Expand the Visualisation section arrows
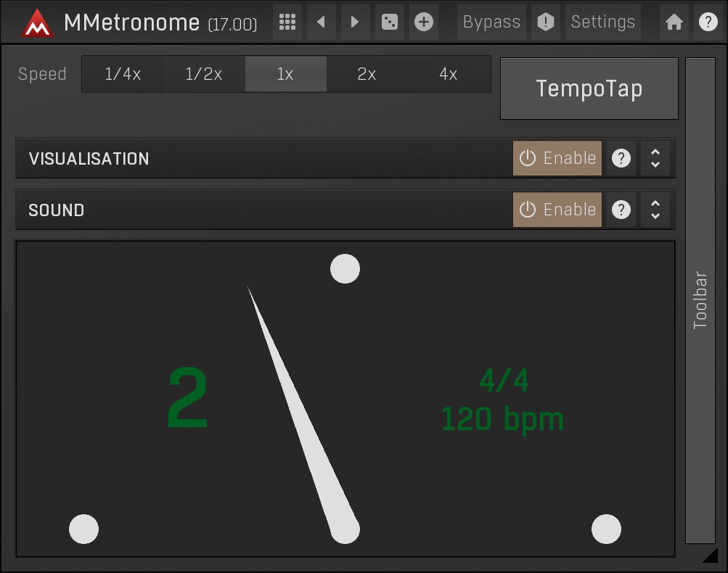The image size is (728, 573). (x=655, y=158)
